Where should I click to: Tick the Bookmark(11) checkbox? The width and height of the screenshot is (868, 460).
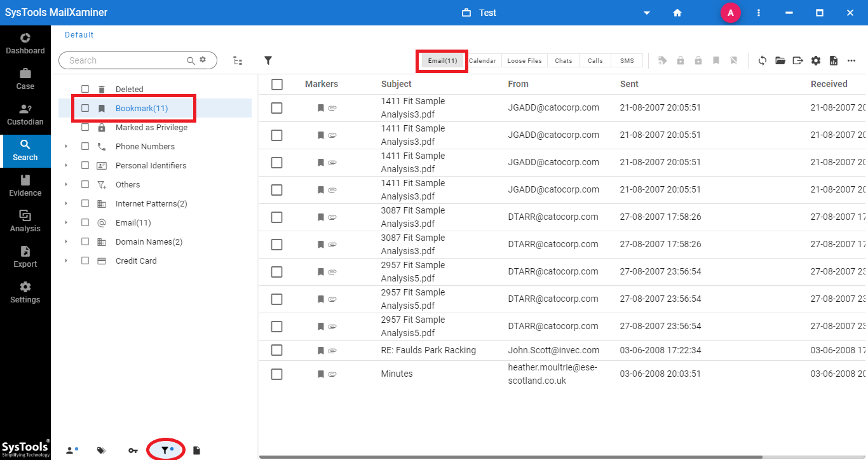pos(85,109)
